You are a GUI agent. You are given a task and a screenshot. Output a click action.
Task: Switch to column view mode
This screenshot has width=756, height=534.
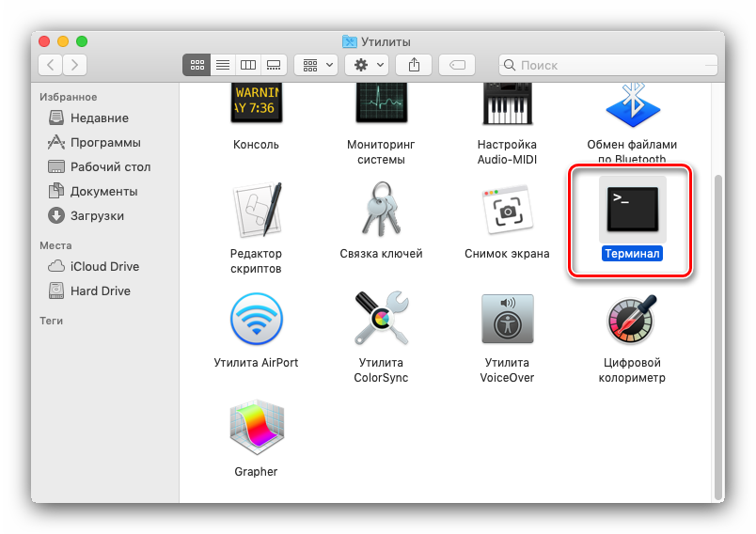pos(248,65)
